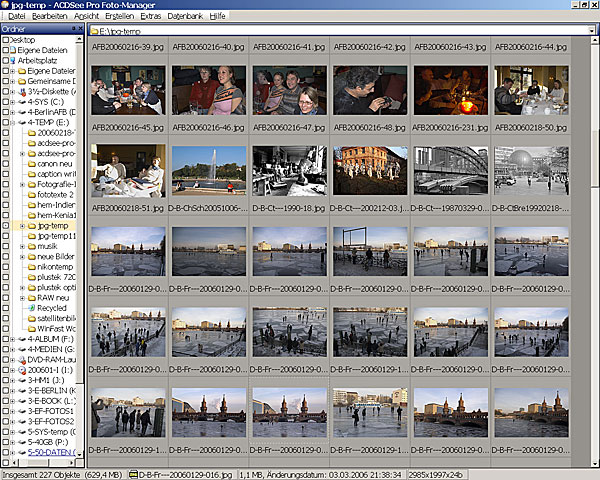The width and height of the screenshot is (600, 480).
Task: Tick the checkbox beside Desktop
Action: tap(4, 40)
